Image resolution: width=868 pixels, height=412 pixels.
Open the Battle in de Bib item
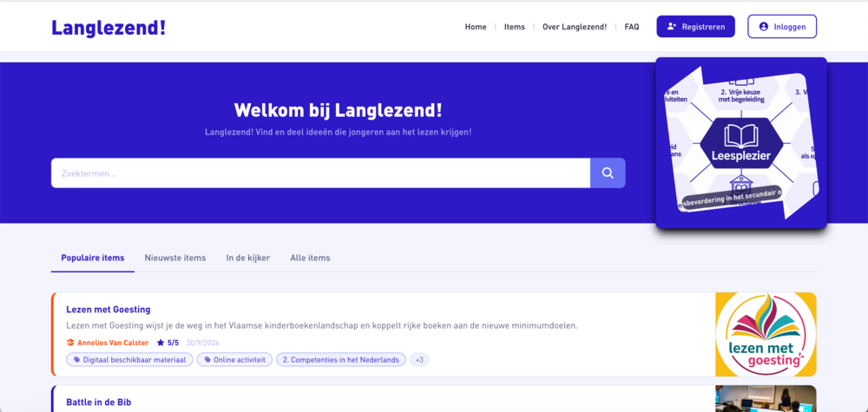tap(99, 402)
